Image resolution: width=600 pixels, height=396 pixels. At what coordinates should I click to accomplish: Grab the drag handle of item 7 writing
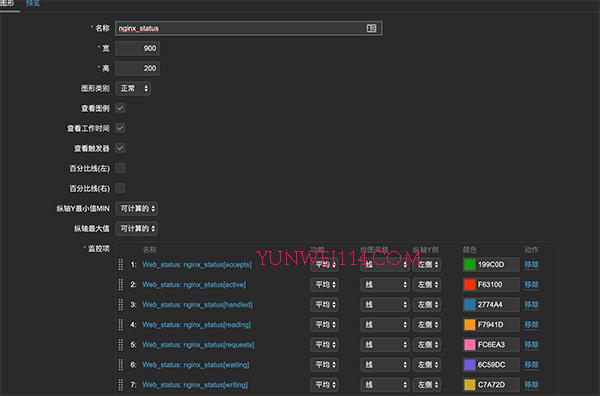point(121,385)
